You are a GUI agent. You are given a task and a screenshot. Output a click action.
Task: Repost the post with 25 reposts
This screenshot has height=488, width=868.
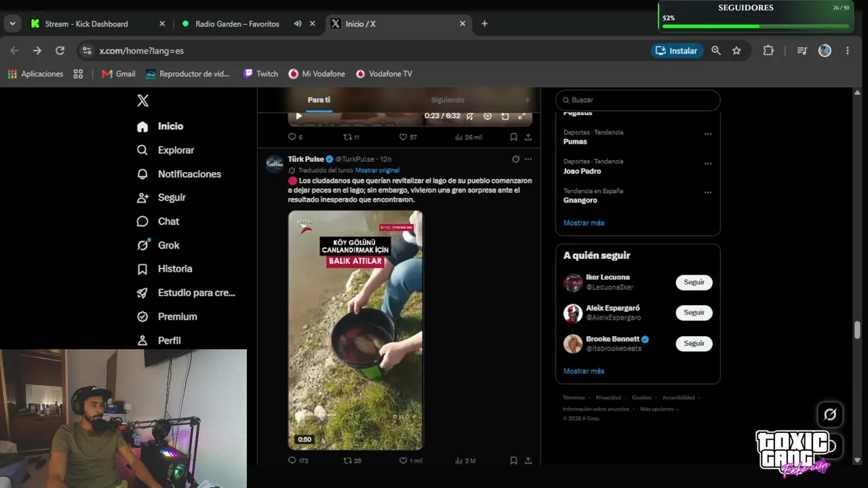353,461
